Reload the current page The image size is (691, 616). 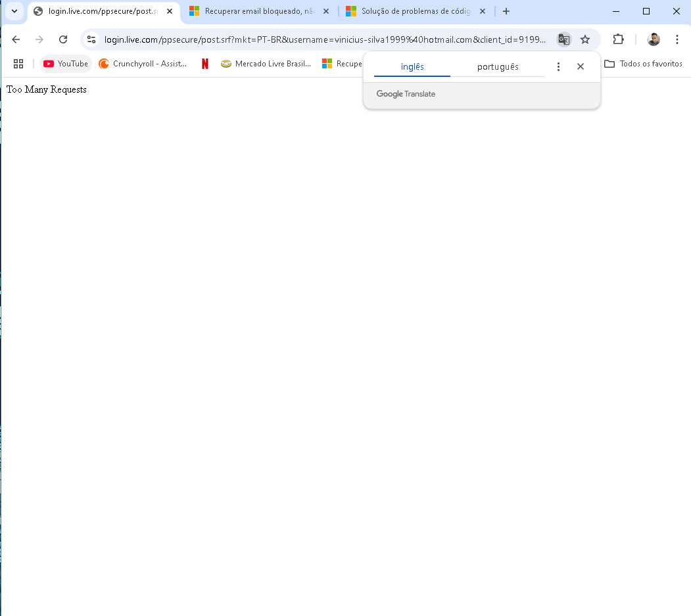click(x=63, y=39)
